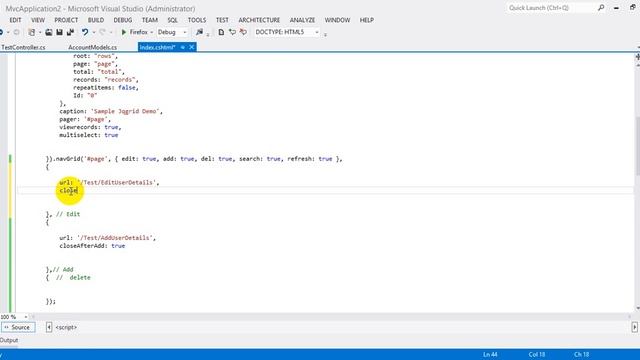Click the '/Test/EditUserDetails' url string

click(x=116, y=182)
